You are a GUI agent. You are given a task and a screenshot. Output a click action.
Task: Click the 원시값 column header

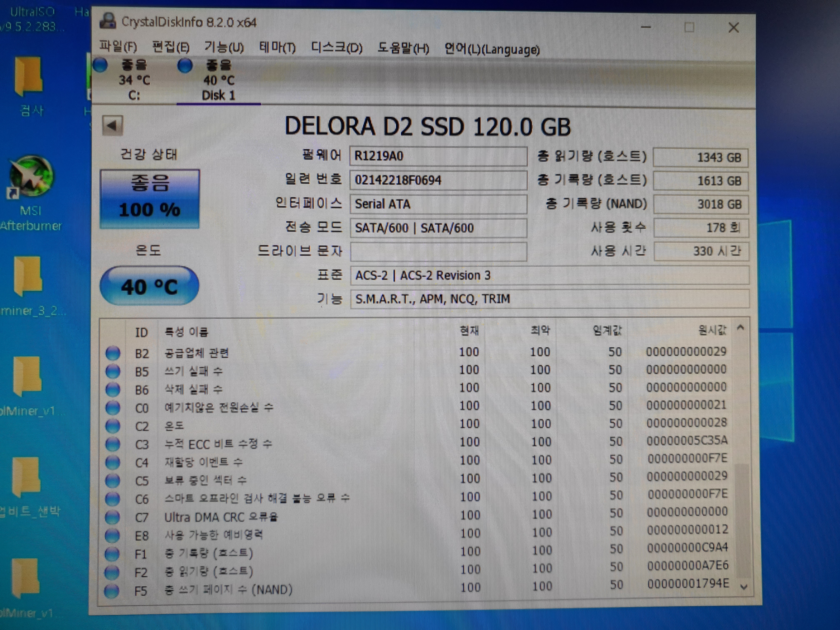pyautogui.click(x=713, y=330)
